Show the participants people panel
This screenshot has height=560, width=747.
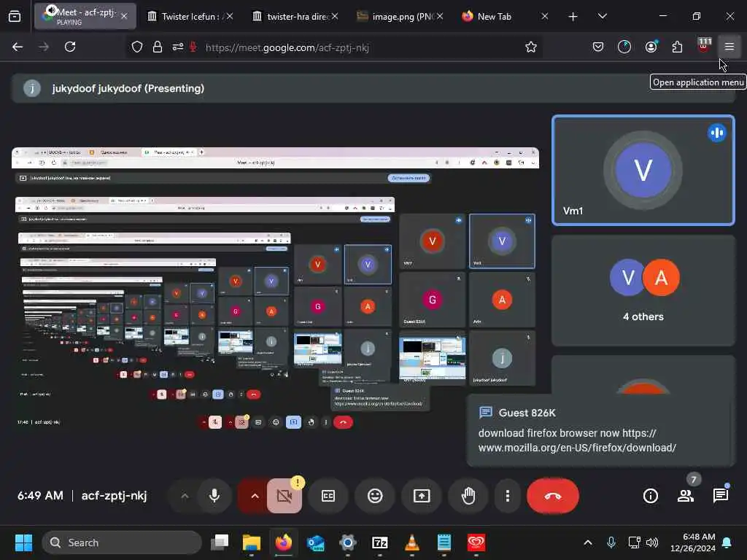pyautogui.click(x=686, y=496)
